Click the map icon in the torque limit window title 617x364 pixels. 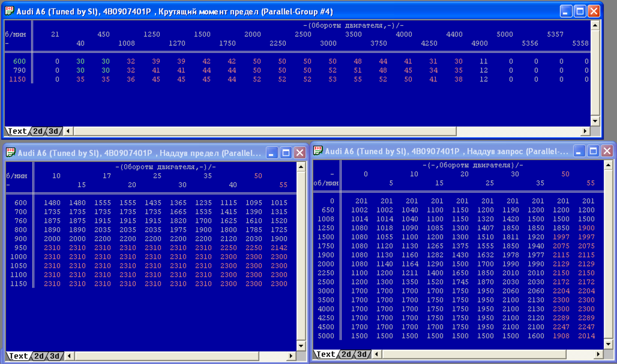(9, 11)
